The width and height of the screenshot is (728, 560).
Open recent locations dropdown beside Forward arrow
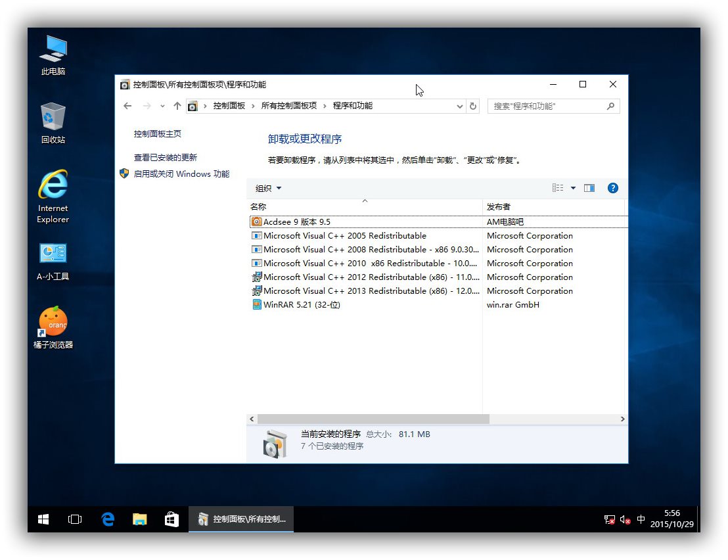tap(162, 106)
